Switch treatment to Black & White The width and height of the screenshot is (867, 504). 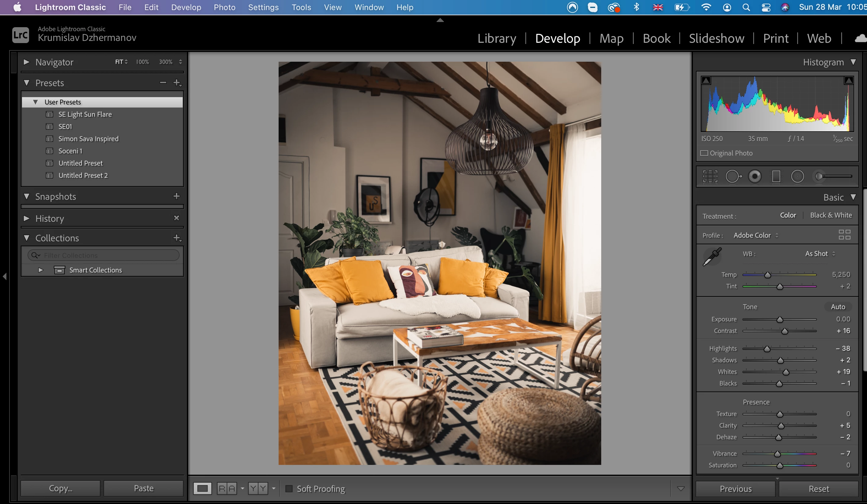point(831,215)
